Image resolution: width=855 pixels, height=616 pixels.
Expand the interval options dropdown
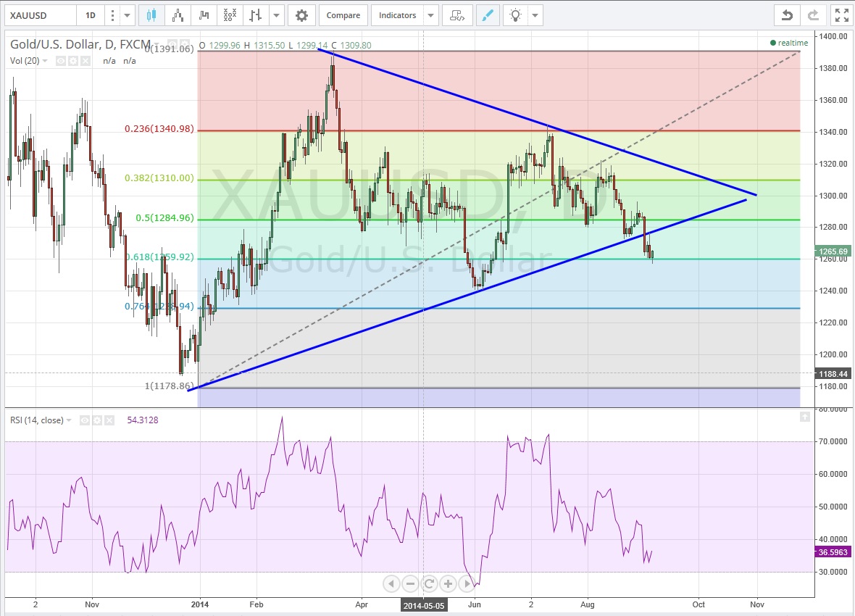click(x=128, y=15)
